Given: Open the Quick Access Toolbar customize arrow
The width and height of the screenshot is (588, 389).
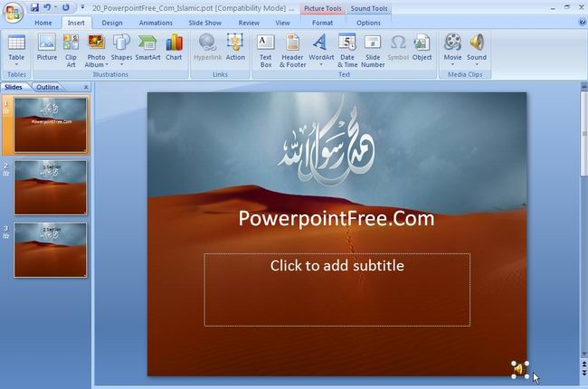Looking at the screenshot, I should [82, 7].
